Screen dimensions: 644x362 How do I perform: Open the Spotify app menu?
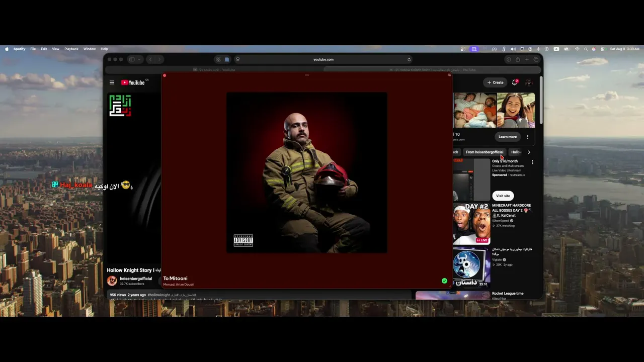(19, 49)
